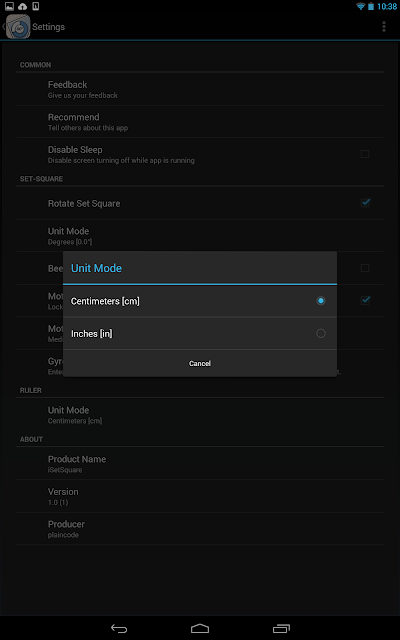
Task: Open Set-Square Unit Mode Degrees setting
Action: [200, 236]
